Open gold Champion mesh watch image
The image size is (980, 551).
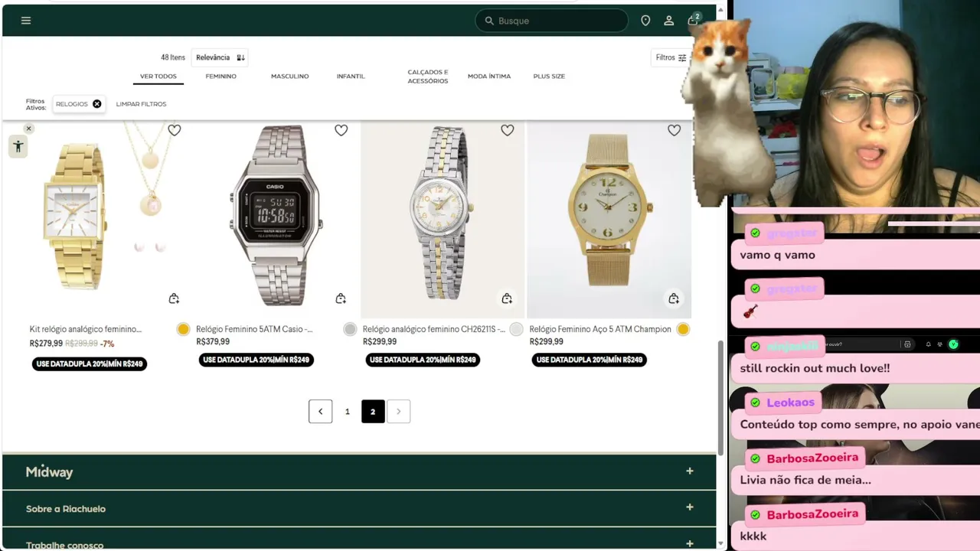(x=609, y=219)
